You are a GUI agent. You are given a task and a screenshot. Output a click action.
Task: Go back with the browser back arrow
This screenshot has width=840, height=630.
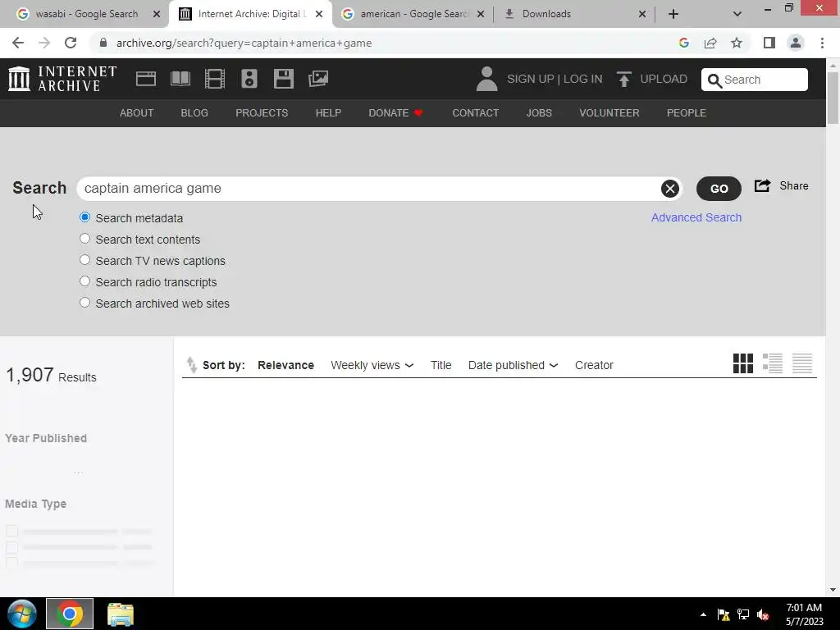click(18, 43)
